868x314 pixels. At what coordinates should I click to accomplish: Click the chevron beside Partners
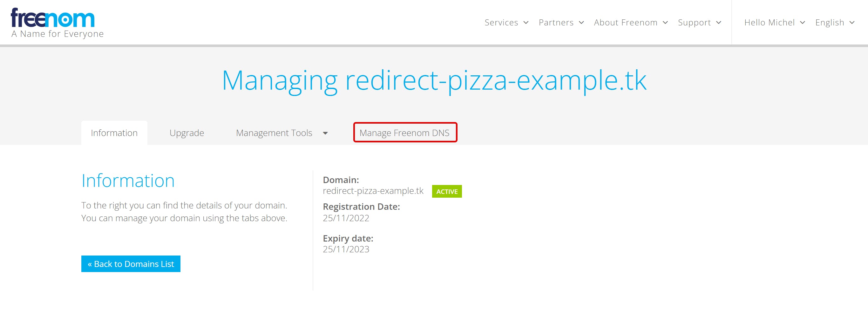581,23
